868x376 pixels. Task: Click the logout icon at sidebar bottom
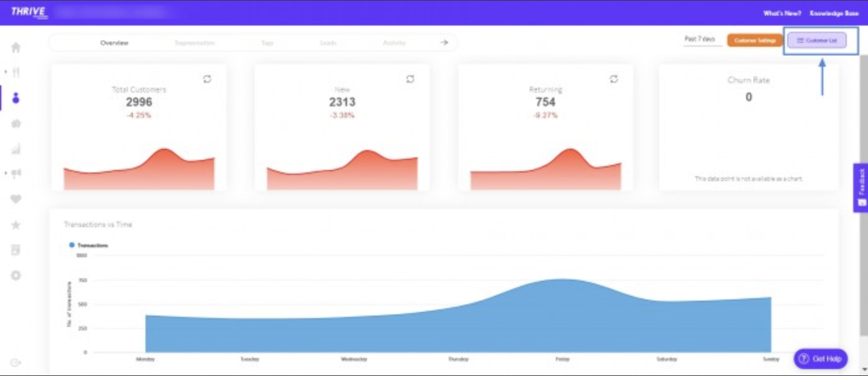click(16, 363)
